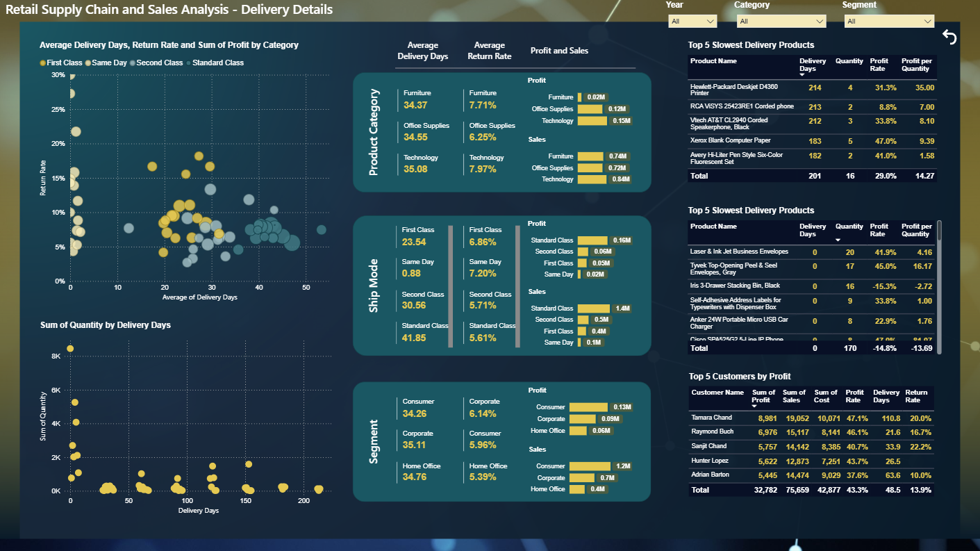The height and width of the screenshot is (551, 980).
Task: Click Standard Class legend marker
Action: (x=188, y=63)
